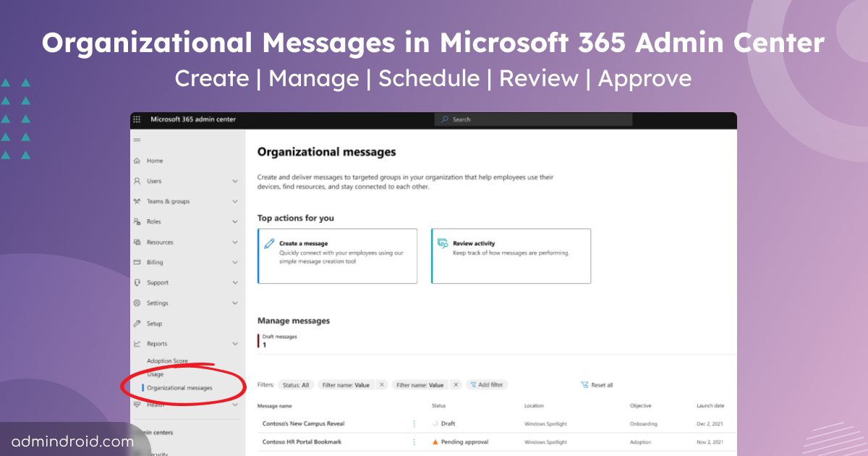
Task: Select Organizational messages in sidebar
Action: pyautogui.click(x=179, y=388)
